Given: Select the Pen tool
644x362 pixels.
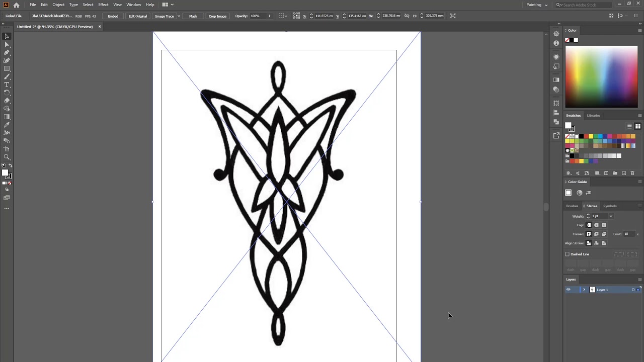Looking at the screenshot, I should pos(7,53).
